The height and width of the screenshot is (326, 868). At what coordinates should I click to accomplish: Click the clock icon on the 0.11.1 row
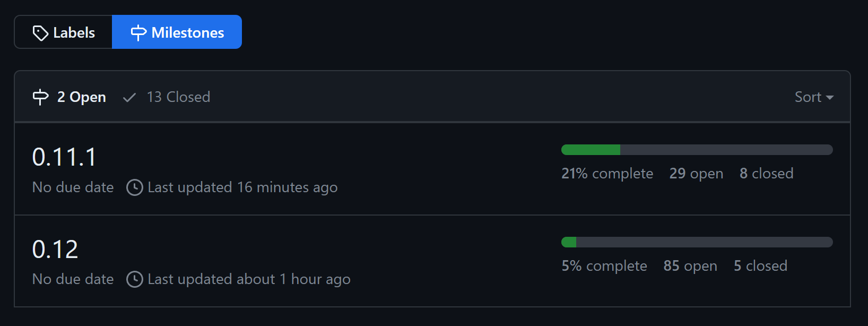[135, 187]
